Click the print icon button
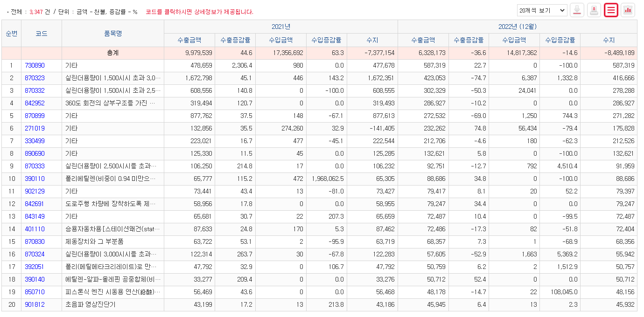The image size is (644, 317). (x=594, y=10)
